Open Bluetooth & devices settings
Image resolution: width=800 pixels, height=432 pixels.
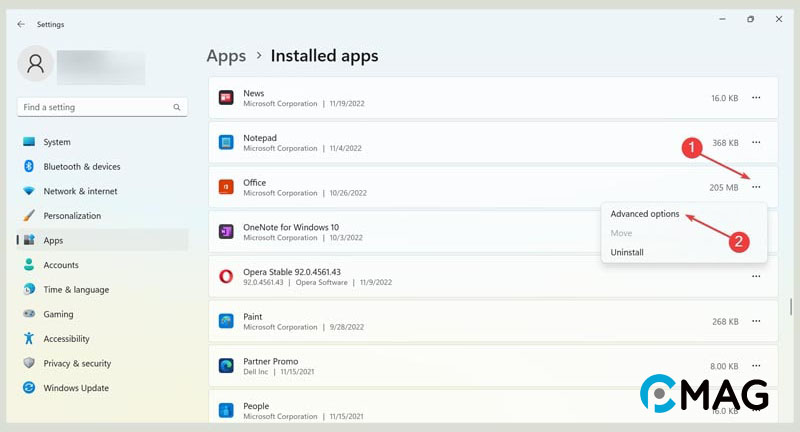81,167
